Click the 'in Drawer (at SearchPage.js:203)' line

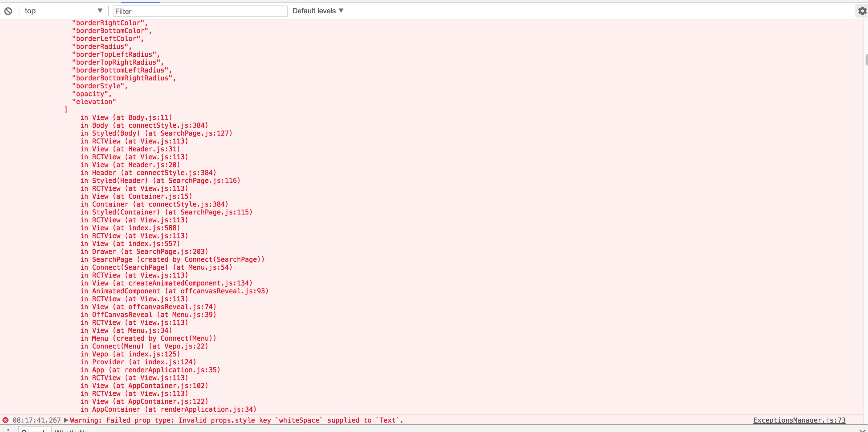(144, 251)
